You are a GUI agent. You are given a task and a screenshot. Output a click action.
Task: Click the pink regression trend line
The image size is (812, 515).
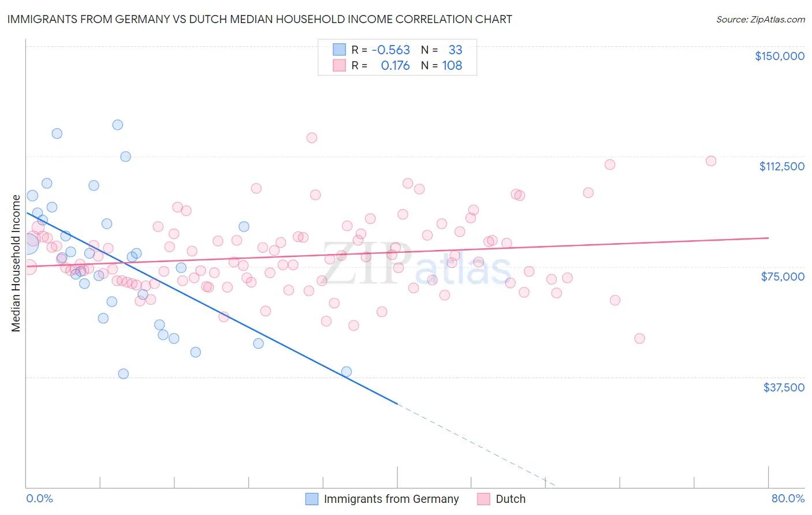[397, 252]
